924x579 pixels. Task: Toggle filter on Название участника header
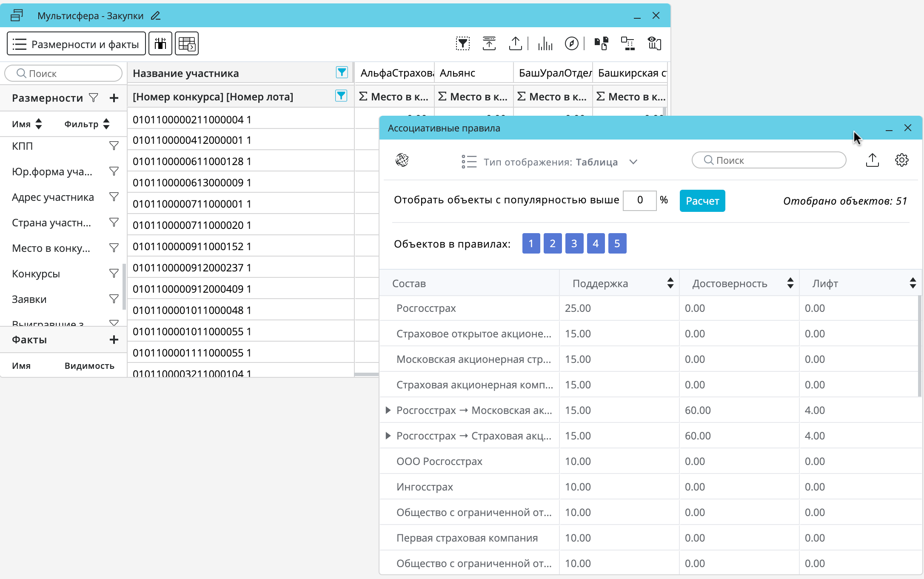(x=342, y=72)
